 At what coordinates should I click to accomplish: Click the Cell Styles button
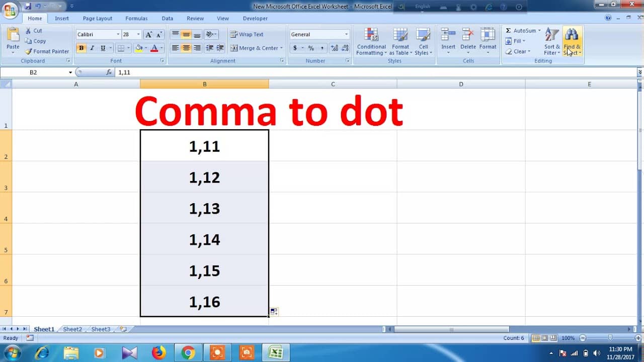[x=424, y=42]
